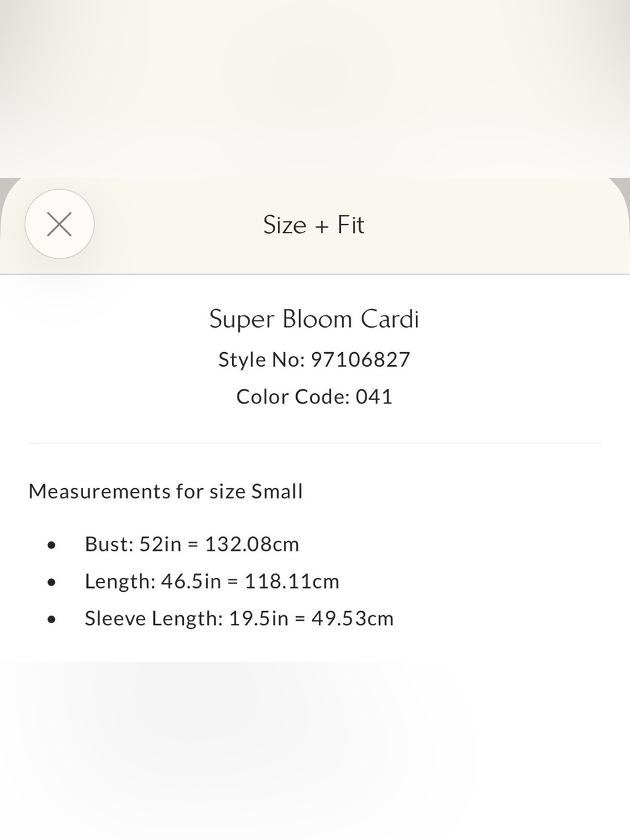
Task: Select the Length label in measurements
Action: click(x=120, y=581)
